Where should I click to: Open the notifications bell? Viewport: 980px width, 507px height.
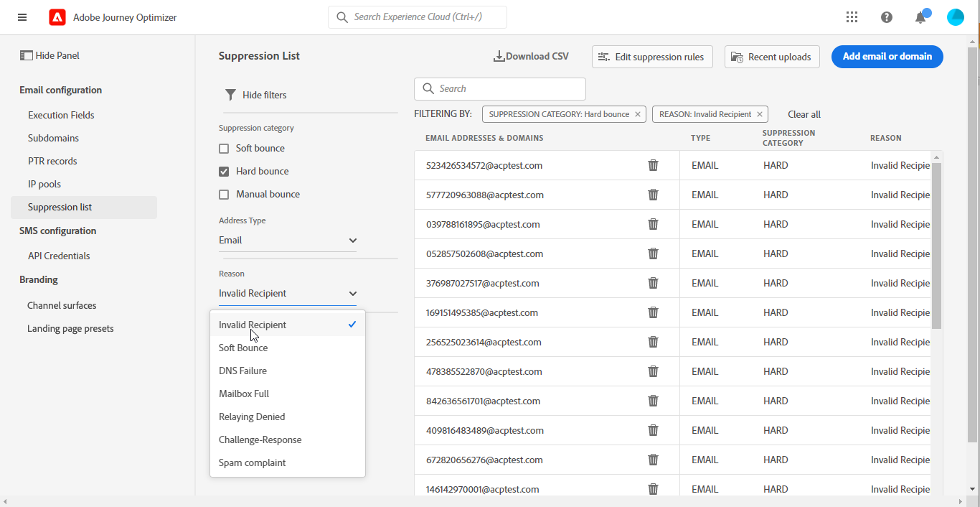[x=920, y=18]
